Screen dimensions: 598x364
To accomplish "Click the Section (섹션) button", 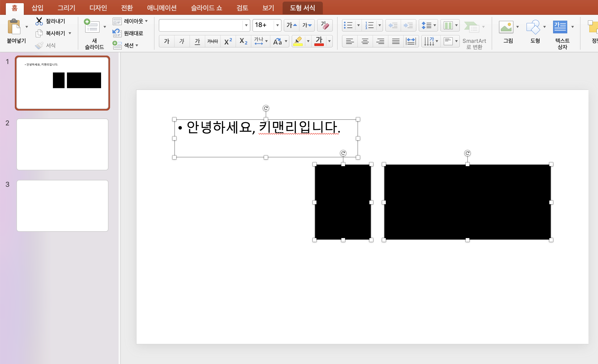I will point(129,46).
